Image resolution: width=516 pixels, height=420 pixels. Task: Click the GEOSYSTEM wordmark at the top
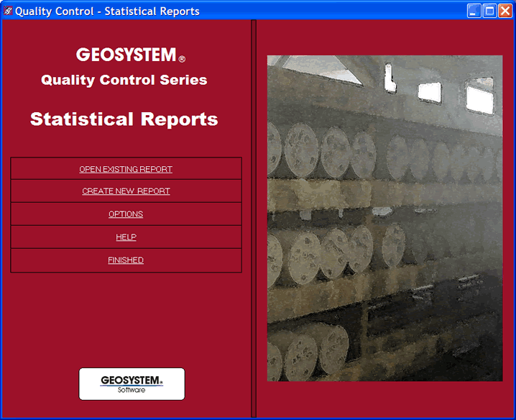[x=126, y=55]
